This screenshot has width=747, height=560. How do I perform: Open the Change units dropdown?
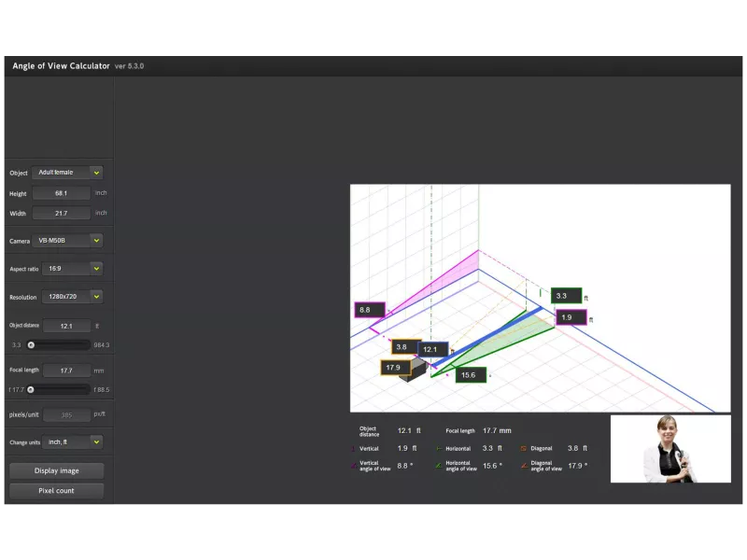75,441
